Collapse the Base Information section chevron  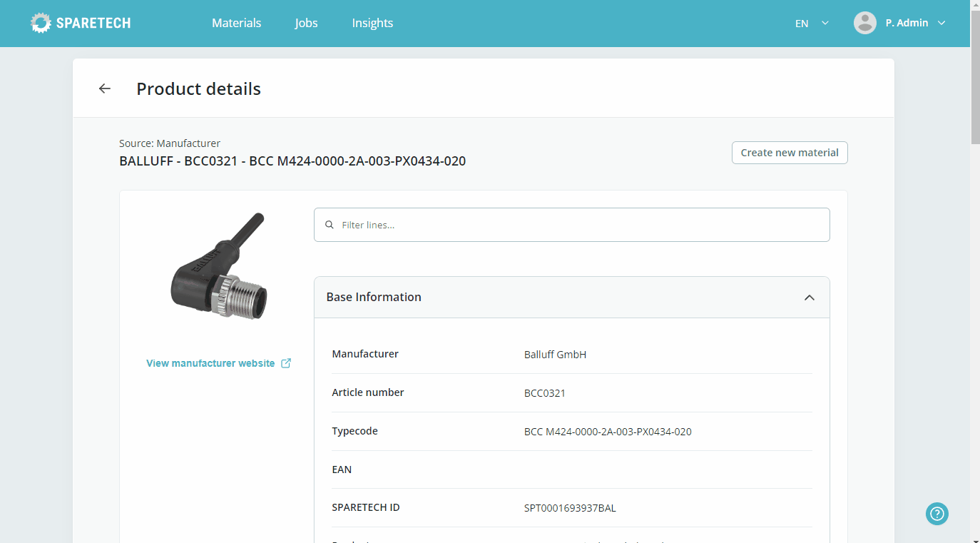click(x=810, y=298)
